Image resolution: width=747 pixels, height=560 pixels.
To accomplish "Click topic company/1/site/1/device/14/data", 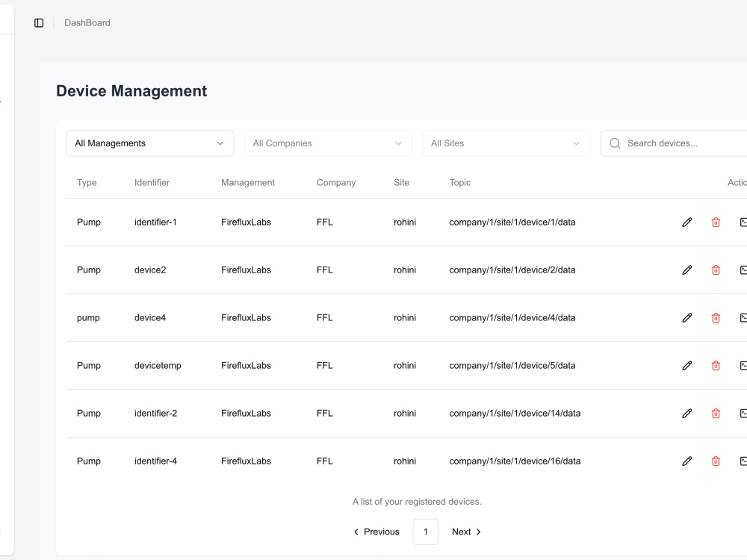I will pyautogui.click(x=515, y=414).
